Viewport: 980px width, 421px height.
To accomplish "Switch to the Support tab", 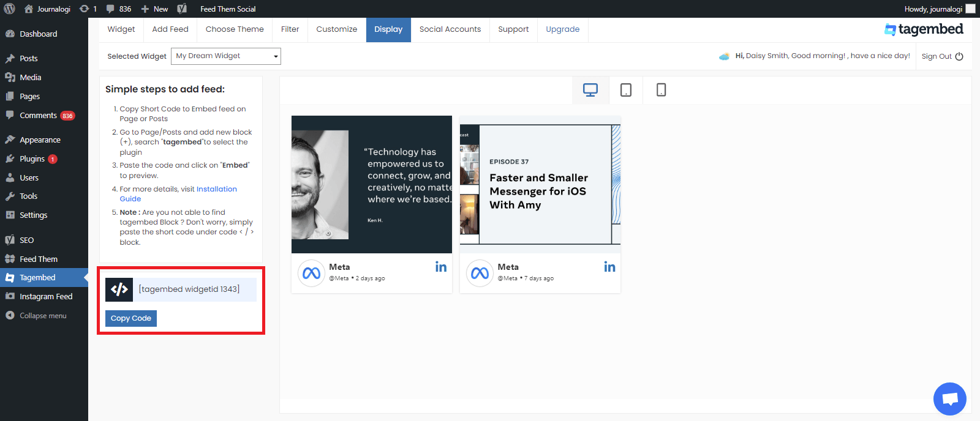I will (x=513, y=29).
